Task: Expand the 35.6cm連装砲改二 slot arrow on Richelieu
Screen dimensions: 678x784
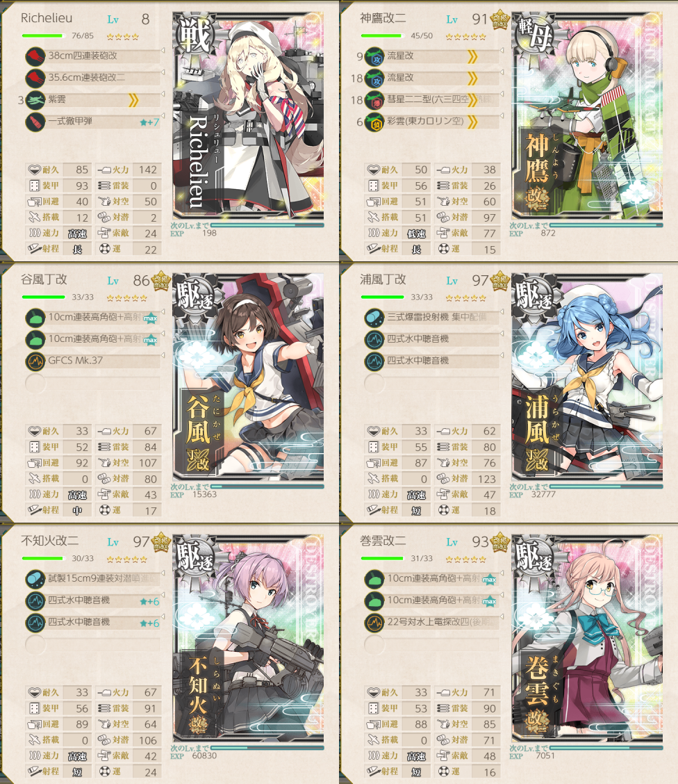Action: pos(163,72)
